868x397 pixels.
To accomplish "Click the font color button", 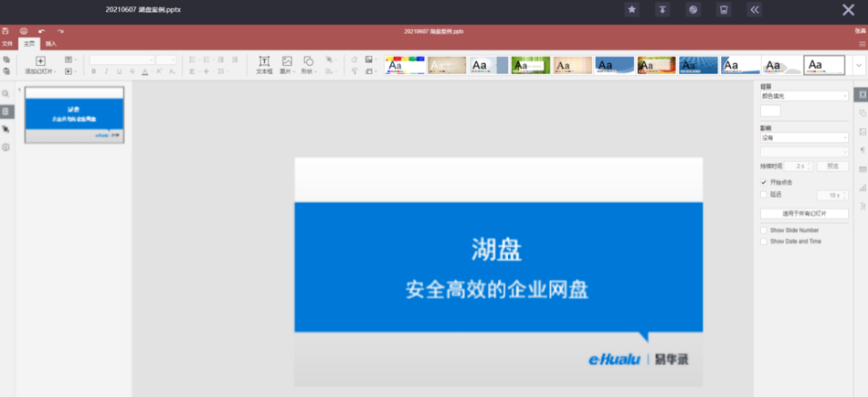I will pyautogui.click(x=145, y=71).
